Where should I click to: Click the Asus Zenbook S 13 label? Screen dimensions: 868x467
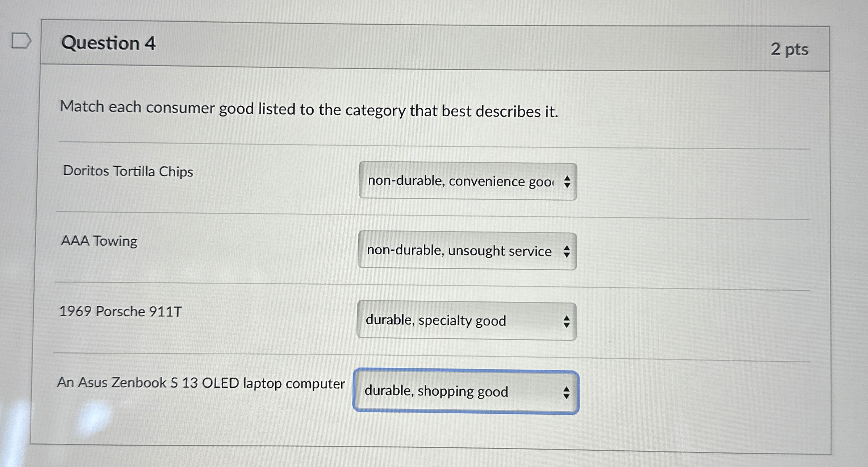click(x=201, y=382)
